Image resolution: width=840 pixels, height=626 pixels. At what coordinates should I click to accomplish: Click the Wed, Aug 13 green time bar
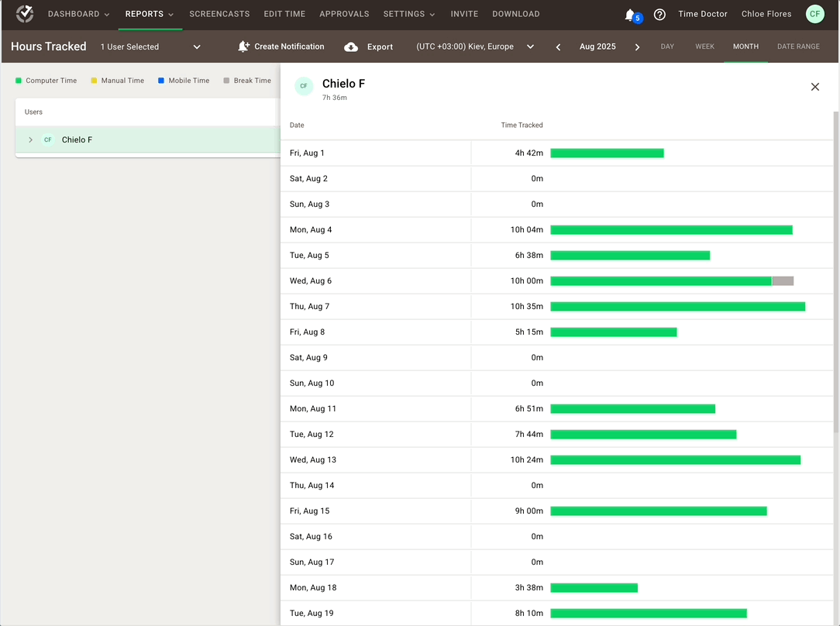676,460
